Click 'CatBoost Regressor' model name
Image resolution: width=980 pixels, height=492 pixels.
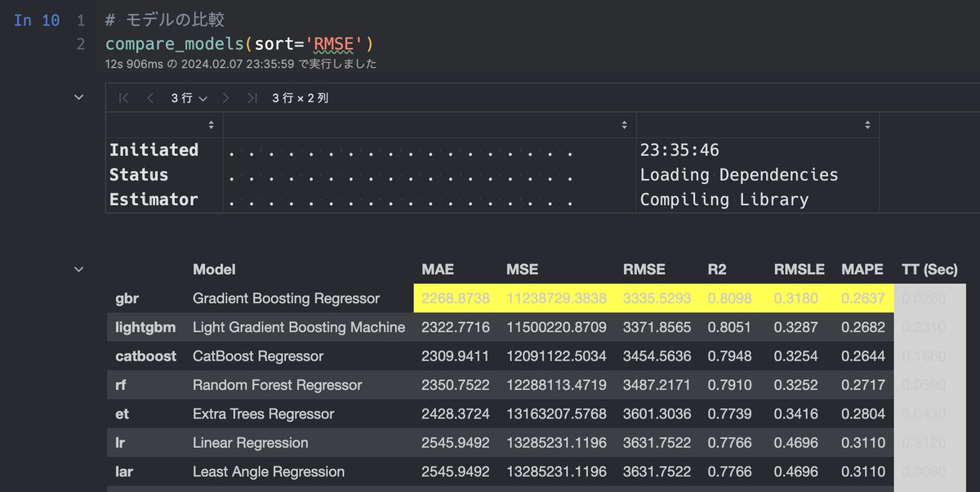258,356
